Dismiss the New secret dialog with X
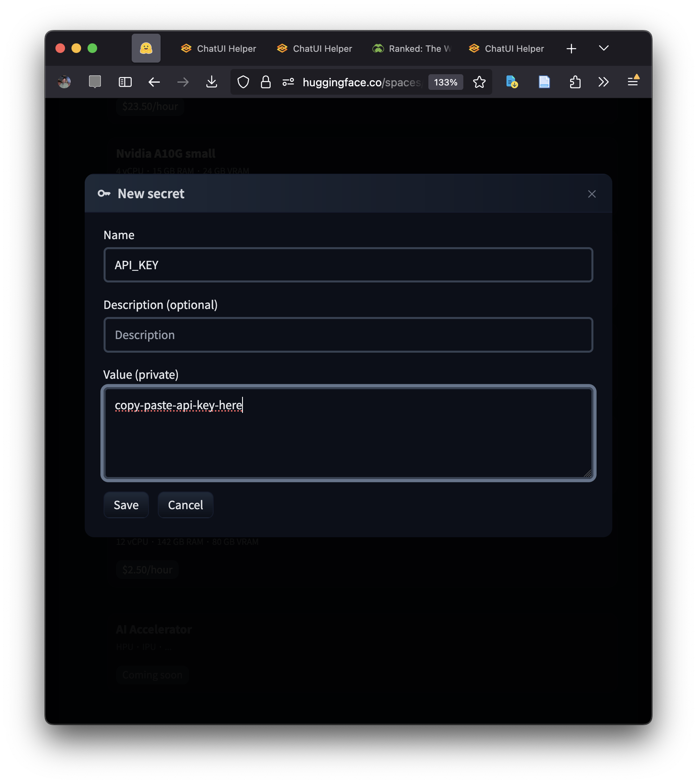The width and height of the screenshot is (697, 784). [x=592, y=194]
